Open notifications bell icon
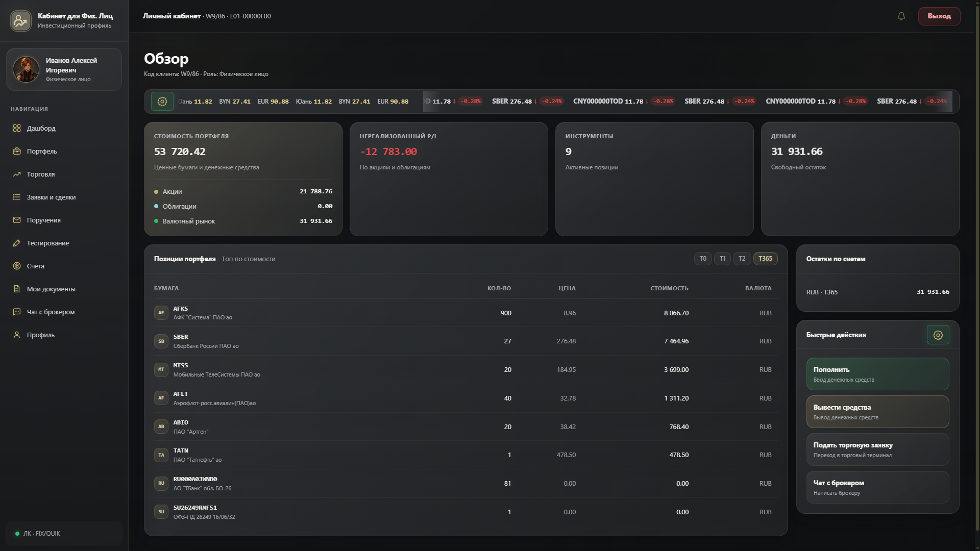The width and height of the screenshot is (980, 551). 901,16
